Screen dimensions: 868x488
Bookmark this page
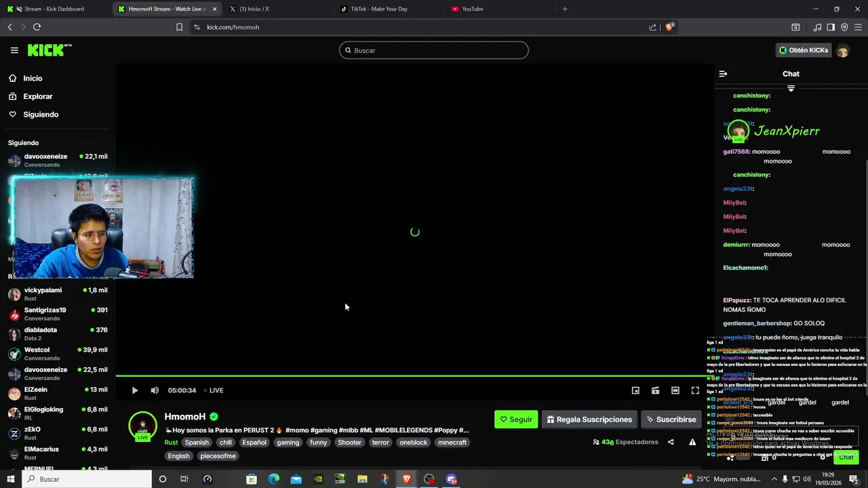179,27
